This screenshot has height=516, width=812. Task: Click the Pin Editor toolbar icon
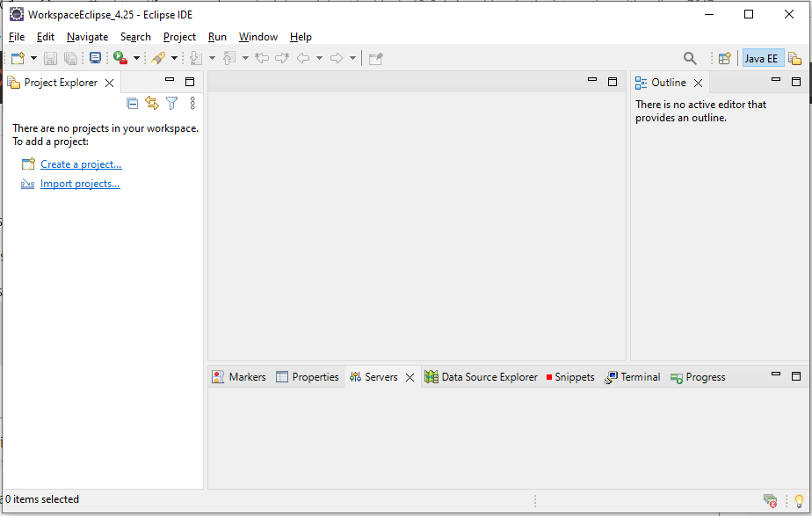376,58
